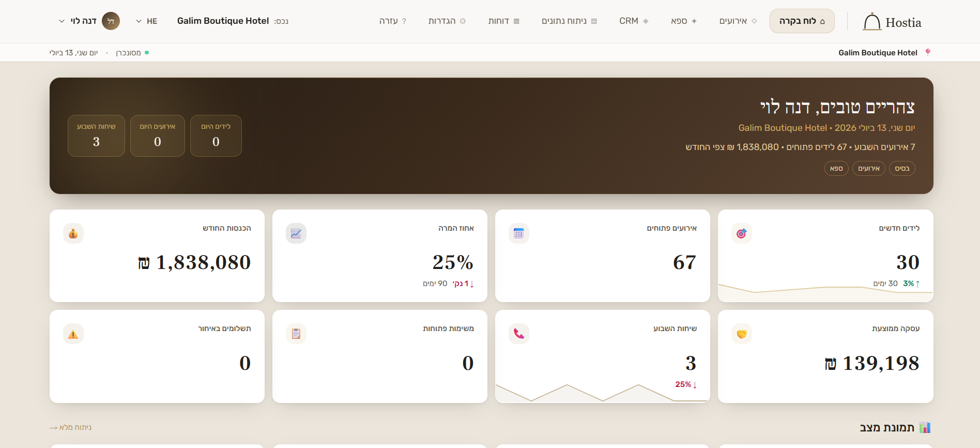The height and width of the screenshot is (448, 980).
Task: Click the 1 נק' 90 ימים trend indicator
Action: [x=449, y=283]
